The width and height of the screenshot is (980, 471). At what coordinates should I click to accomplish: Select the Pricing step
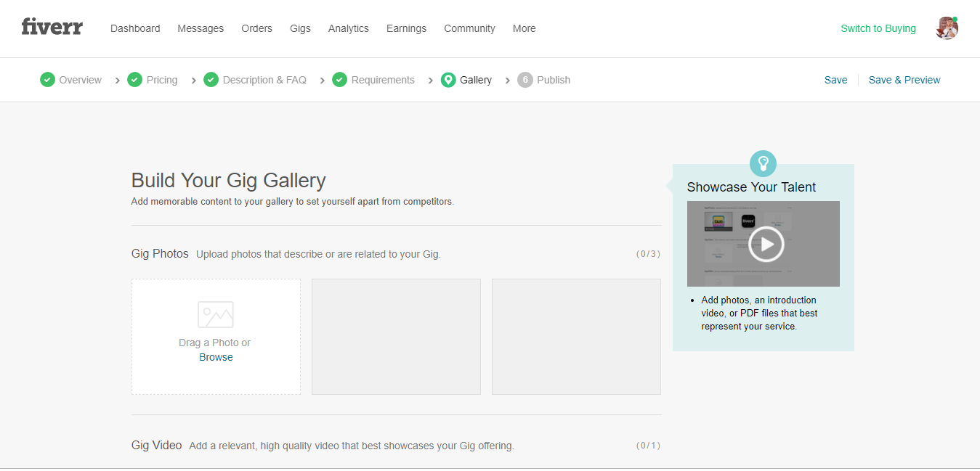tap(162, 80)
